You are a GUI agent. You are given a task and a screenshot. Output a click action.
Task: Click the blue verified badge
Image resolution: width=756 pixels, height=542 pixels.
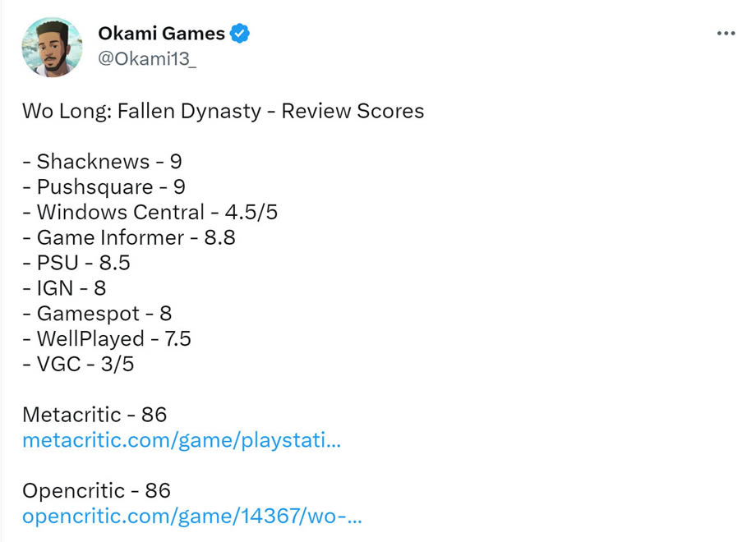240,34
